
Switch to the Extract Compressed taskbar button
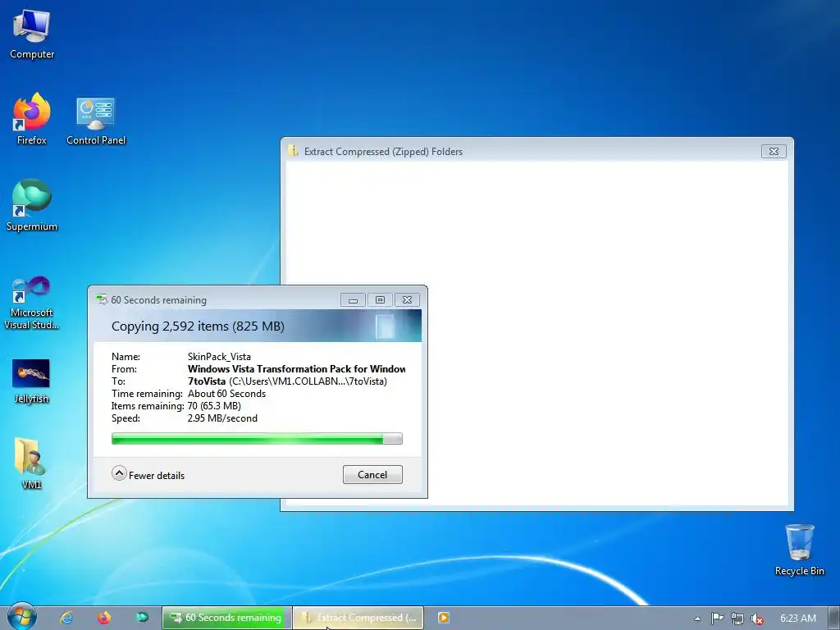click(358, 618)
